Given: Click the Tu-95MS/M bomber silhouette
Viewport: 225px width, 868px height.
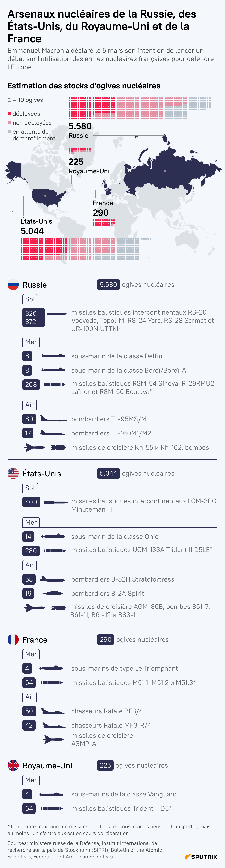Looking at the screenshot, I should pyautogui.click(x=53, y=419).
